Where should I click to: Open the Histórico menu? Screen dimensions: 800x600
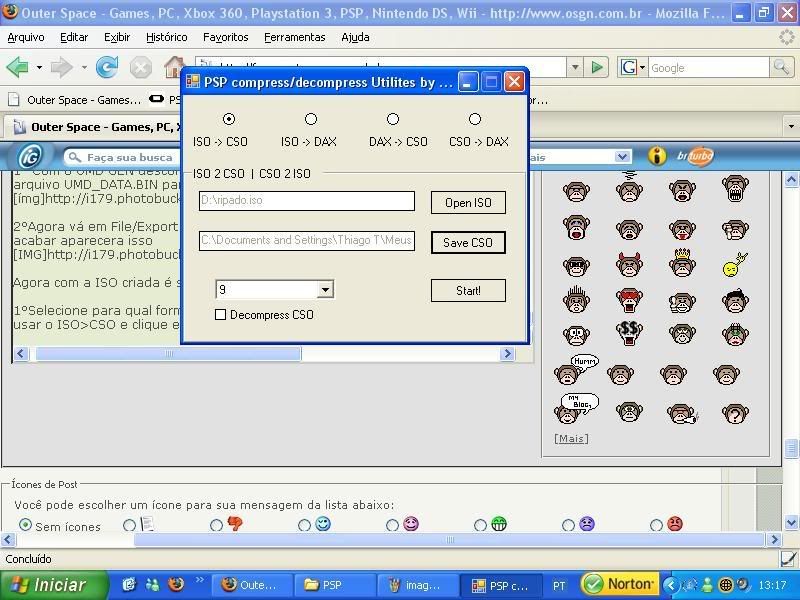pos(166,37)
